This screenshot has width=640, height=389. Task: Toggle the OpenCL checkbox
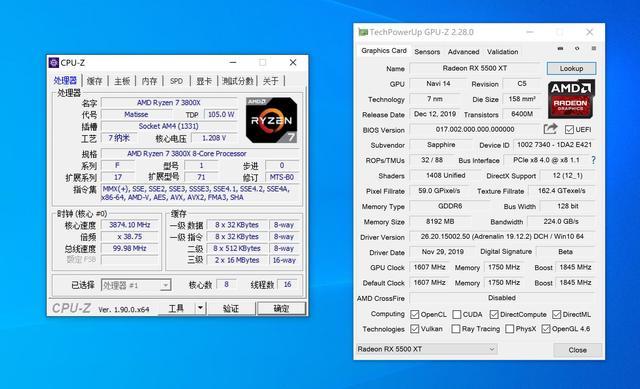(x=415, y=314)
